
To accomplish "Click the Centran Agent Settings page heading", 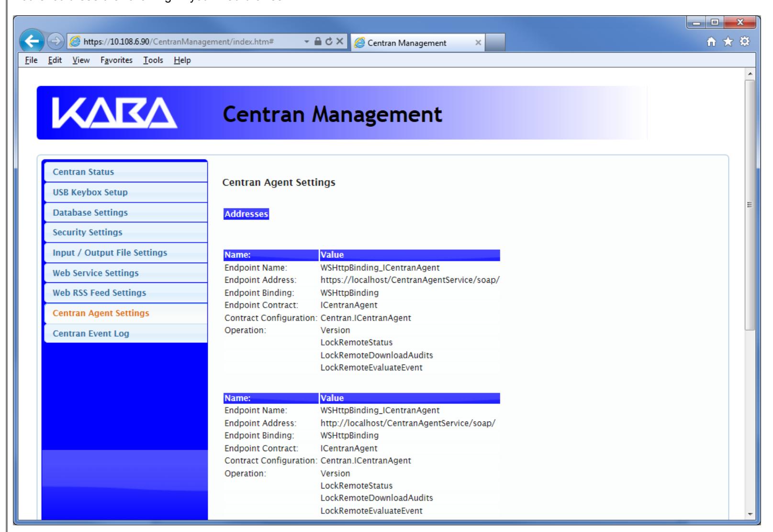I will point(279,182).
